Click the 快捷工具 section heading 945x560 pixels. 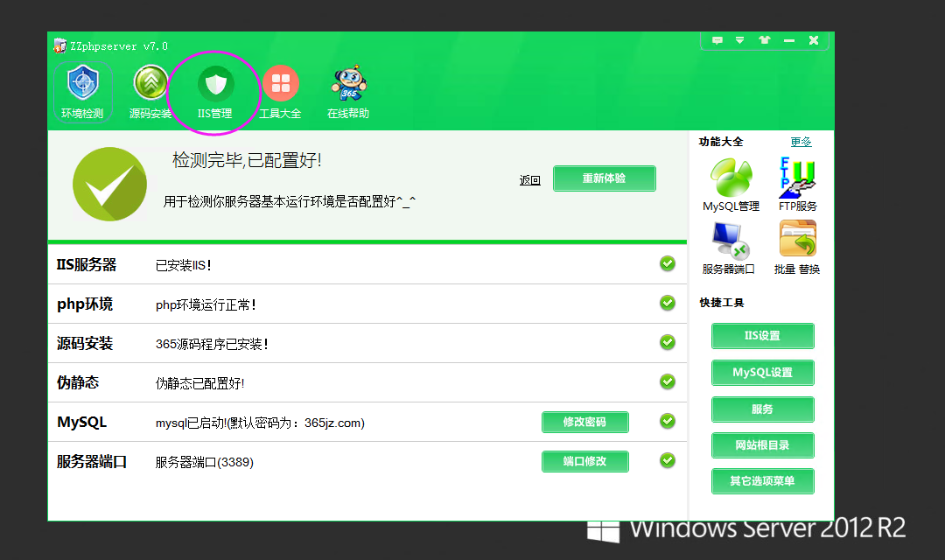point(721,303)
